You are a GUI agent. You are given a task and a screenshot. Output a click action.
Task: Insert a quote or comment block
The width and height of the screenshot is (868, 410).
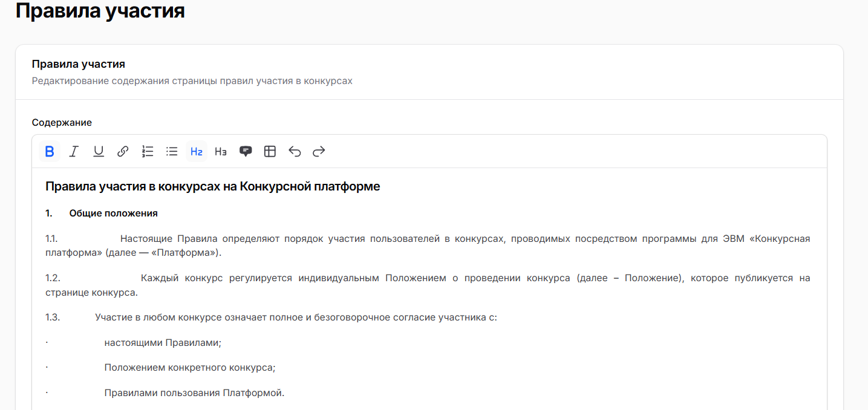(246, 151)
